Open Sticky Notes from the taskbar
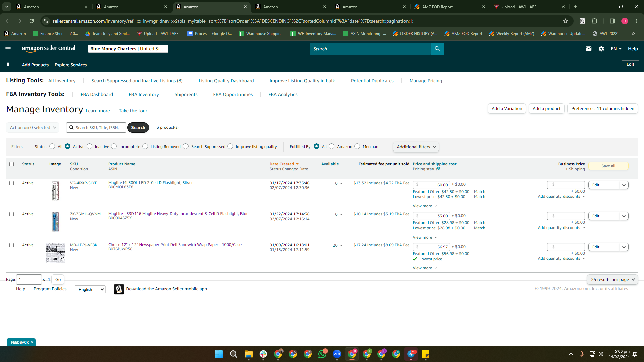Screen dimensions: 644x362 pyautogui.click(x=426, y=354)
